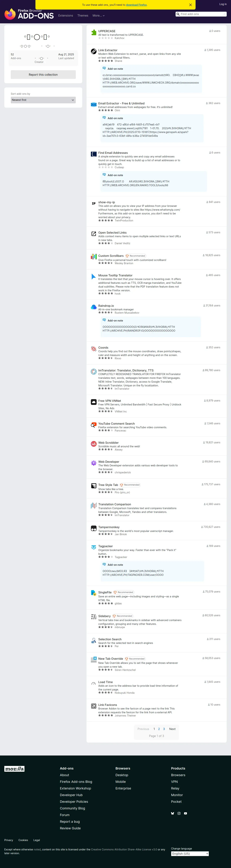Open the Extensions navigation item

coord(65,15)
